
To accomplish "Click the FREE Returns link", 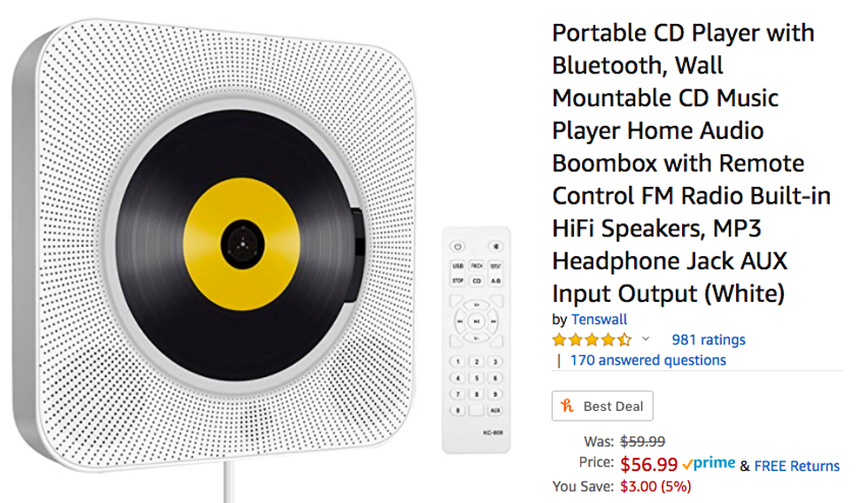I will [796, 465].
